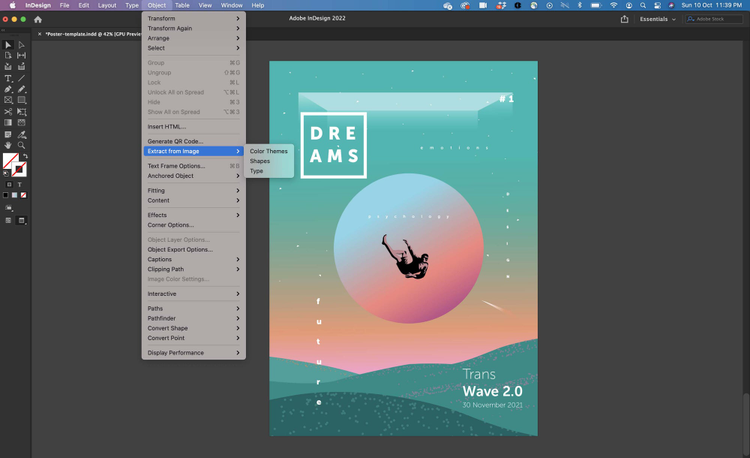Select the Gradient Swatch tool

click(8, 123)
